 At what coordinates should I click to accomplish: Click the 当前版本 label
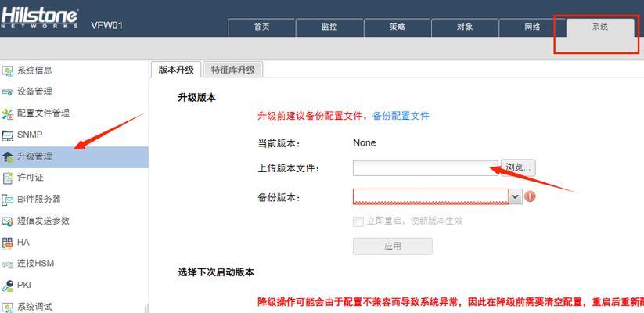[x=279, y=144]
